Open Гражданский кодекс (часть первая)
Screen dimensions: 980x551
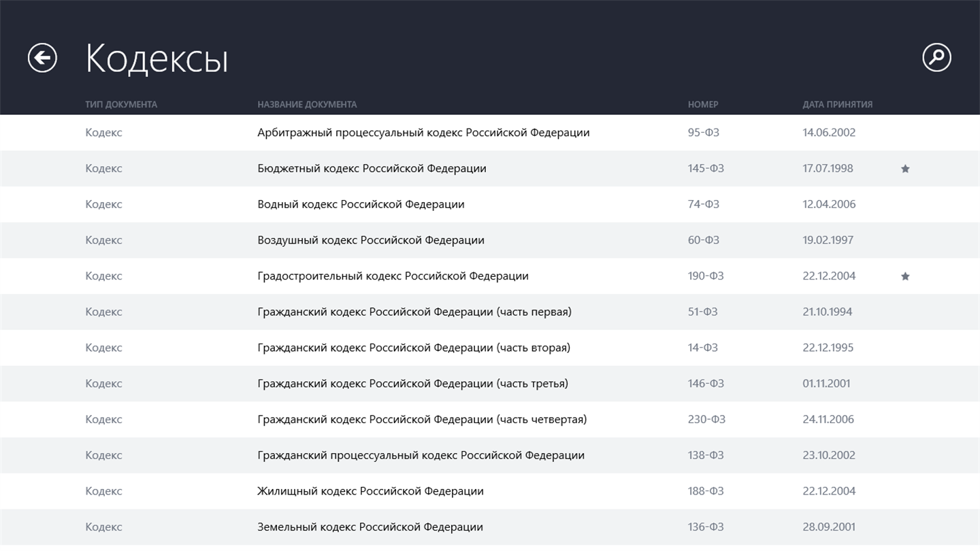click(414, 312)
